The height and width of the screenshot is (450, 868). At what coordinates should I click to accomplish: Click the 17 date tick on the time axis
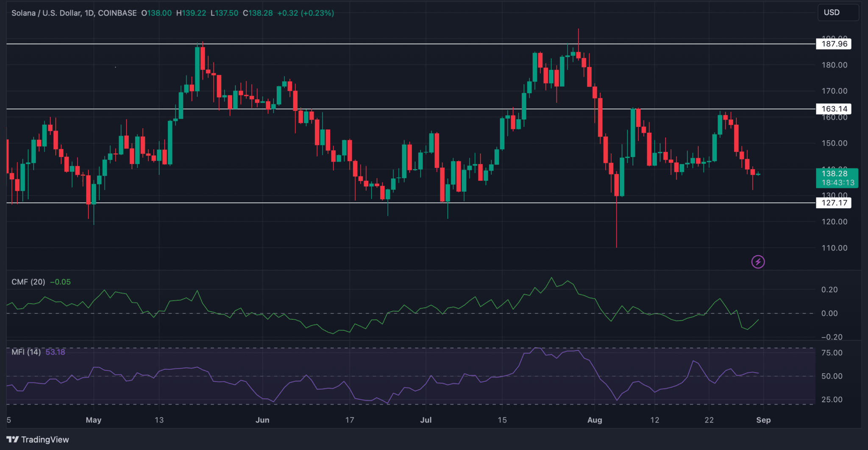pyautogui.click(x=349, y=420)
